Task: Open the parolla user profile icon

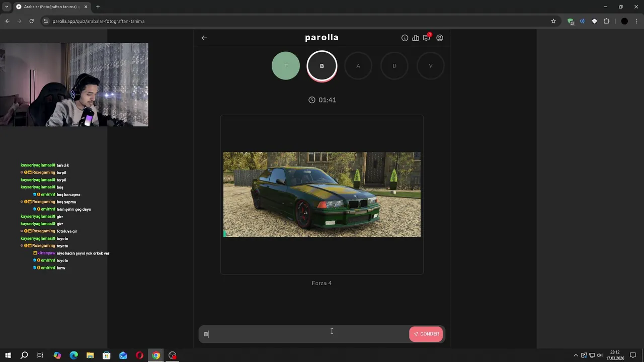Action: click(440, 38)
